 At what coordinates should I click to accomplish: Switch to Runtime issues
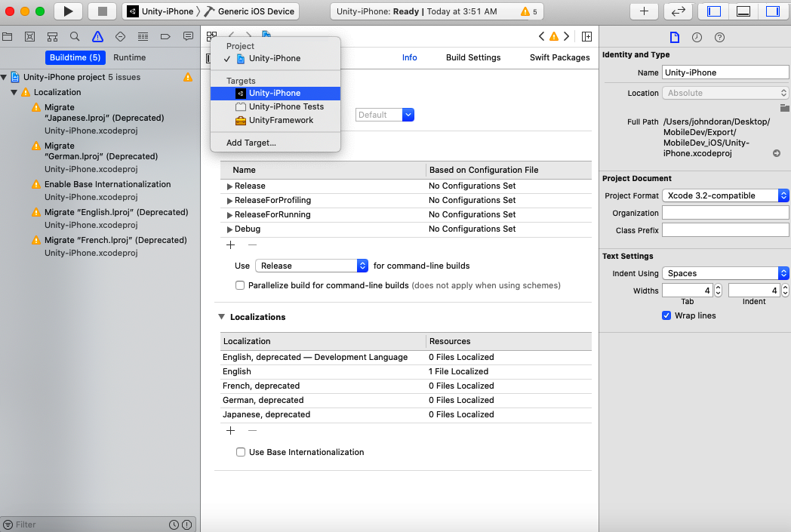coord(130,57)
